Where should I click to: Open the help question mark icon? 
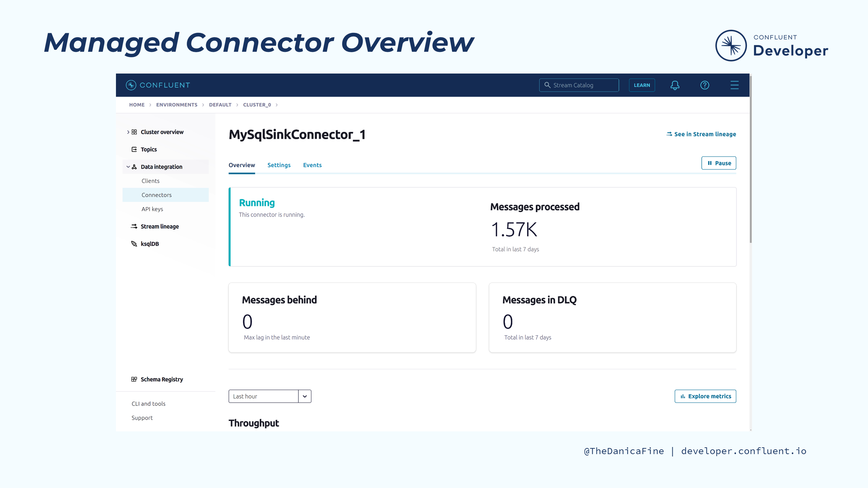coord(705,85)
